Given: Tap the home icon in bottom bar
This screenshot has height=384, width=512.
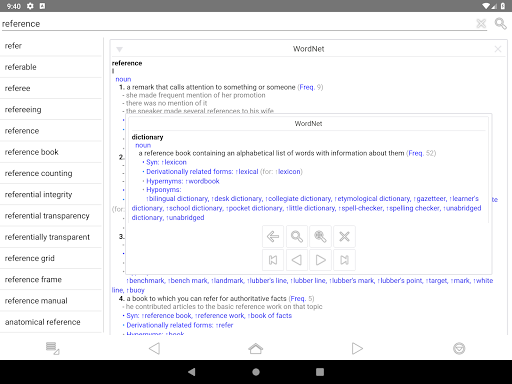Looking at the screenshot, I should pyautogui.click(x=256, y=348).
